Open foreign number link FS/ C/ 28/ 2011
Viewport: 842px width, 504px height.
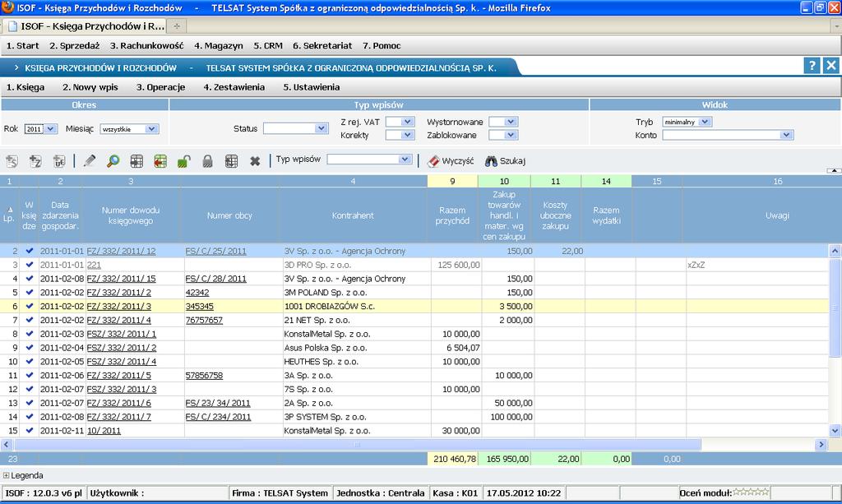pyautogui.click(x=216, y=279)
